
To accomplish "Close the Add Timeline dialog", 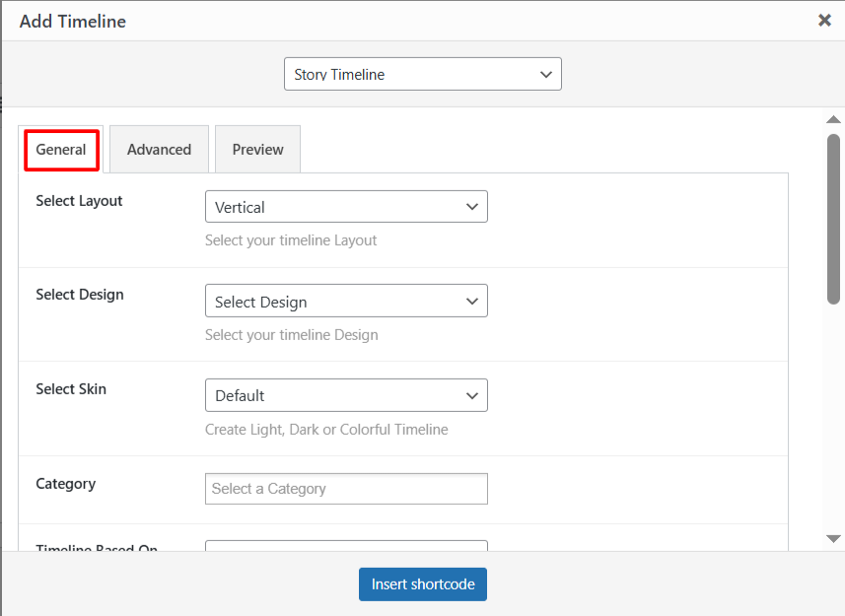I will [x=824, y=20].
